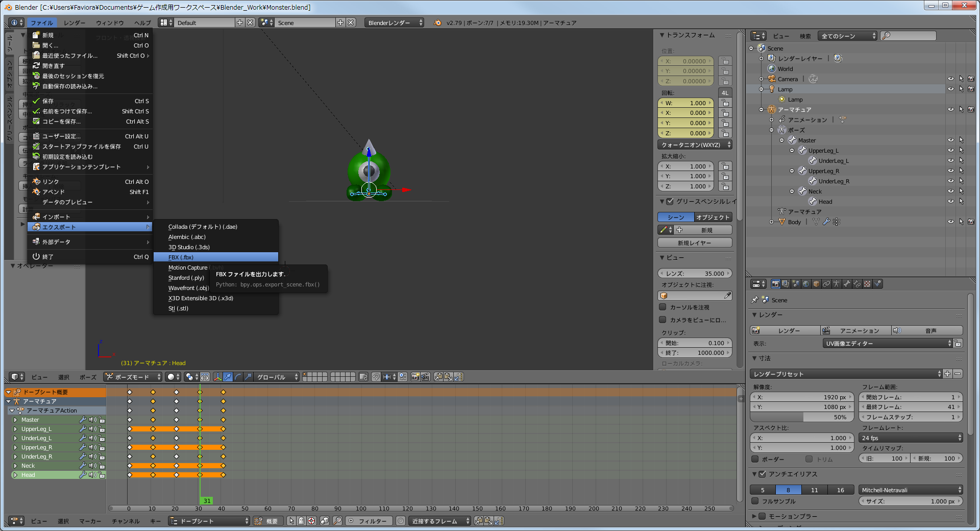Toggle the W rotation lock icon
The width and height of the screenshot is (980, 531).
point(725,103)
